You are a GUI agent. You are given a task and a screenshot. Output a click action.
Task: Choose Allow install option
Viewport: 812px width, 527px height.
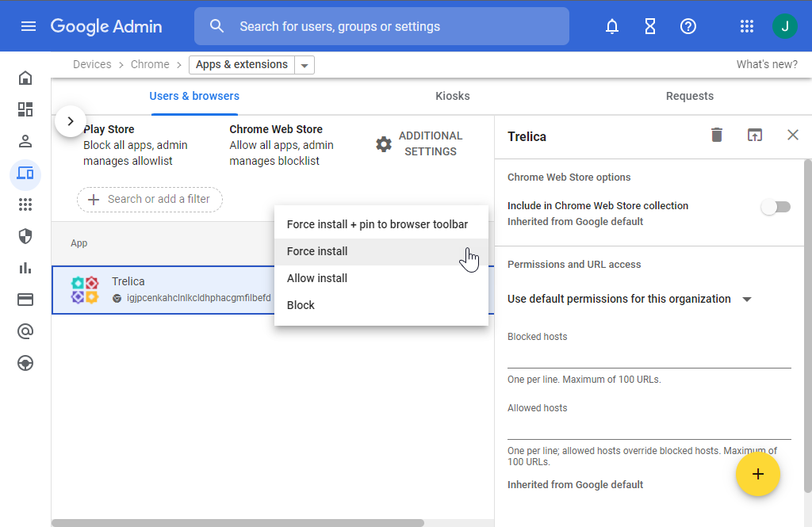pos(381,278)
